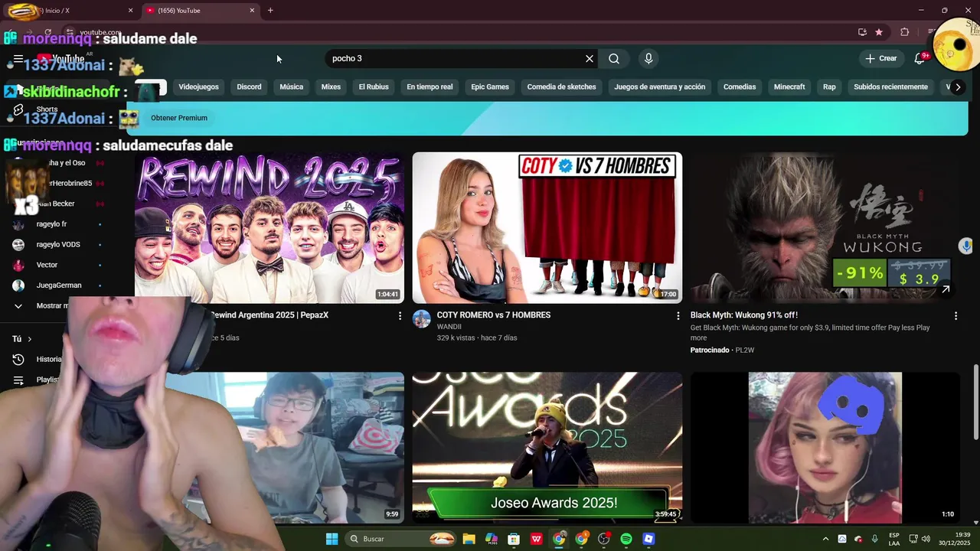The width and height of the screenshot is (980, 551).
Task: Click the Obtener Premium button
Action: (179, 118)
